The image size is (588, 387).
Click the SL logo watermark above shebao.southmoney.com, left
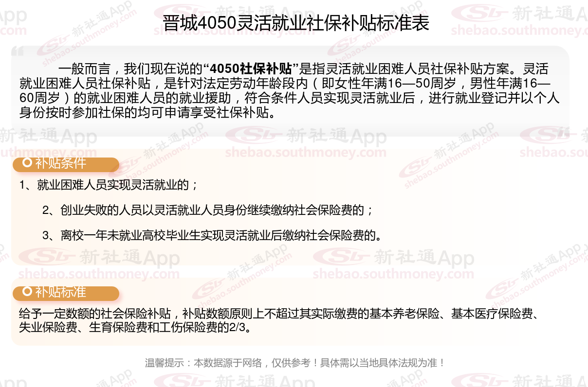click(48, 257)
